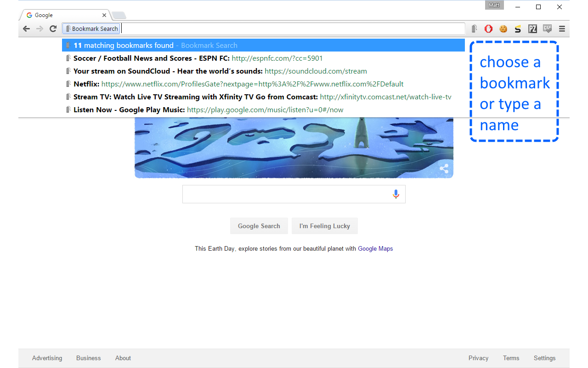Click the Earth Day Google doodle

pyautogui.click(x=294, y=148)
